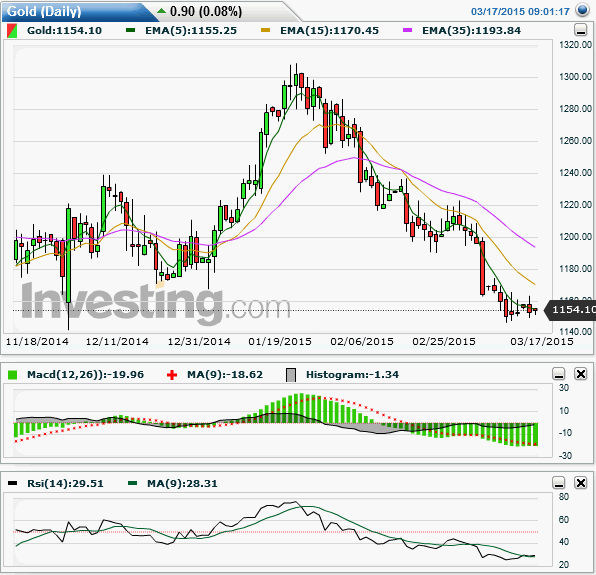The width and height of the screenshot is (596, 575).
Task: Click the magenta EMA(35) legend swatch
Action: [x=407, y=30]
